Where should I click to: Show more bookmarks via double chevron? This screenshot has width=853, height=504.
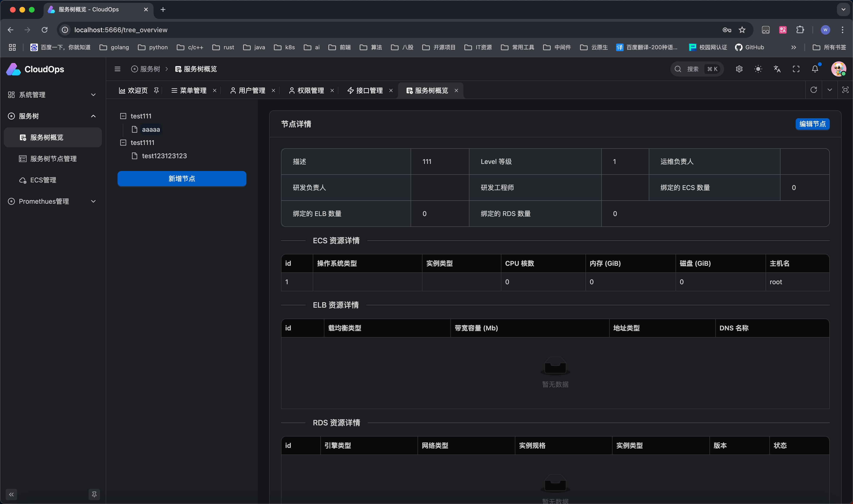[x=794, y=47]
